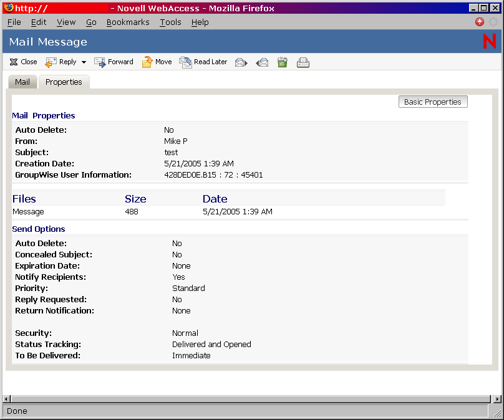Screen dimensions: 504x420
Task: Maximize the Firefox window
Action: [484, 8]
